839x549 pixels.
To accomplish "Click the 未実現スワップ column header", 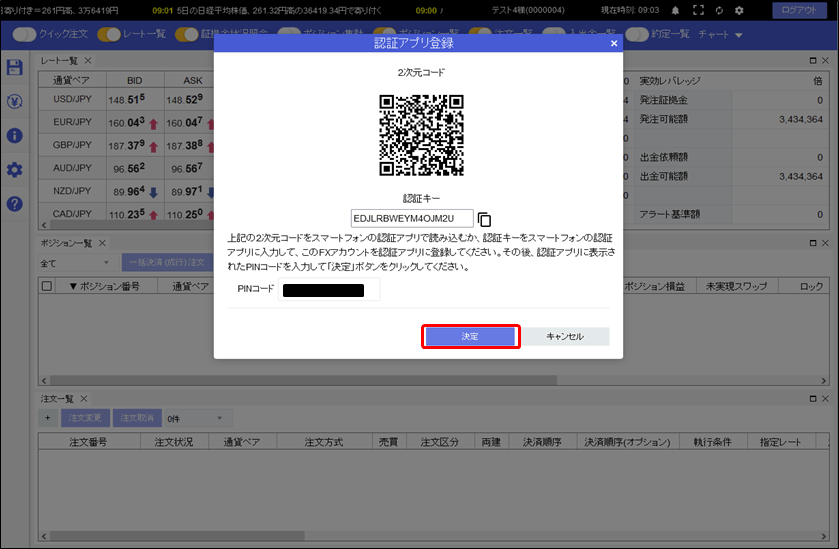I will click(736, 286).
